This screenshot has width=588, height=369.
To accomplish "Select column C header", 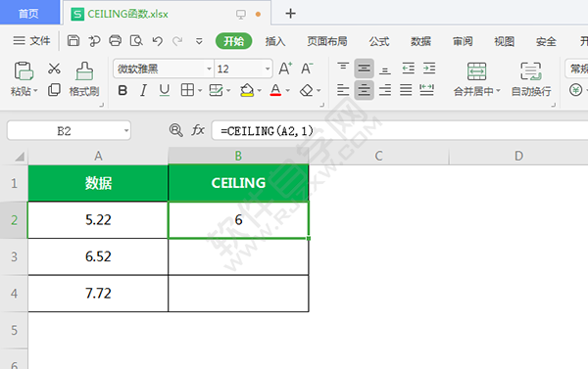I will [x=378, y=156].
